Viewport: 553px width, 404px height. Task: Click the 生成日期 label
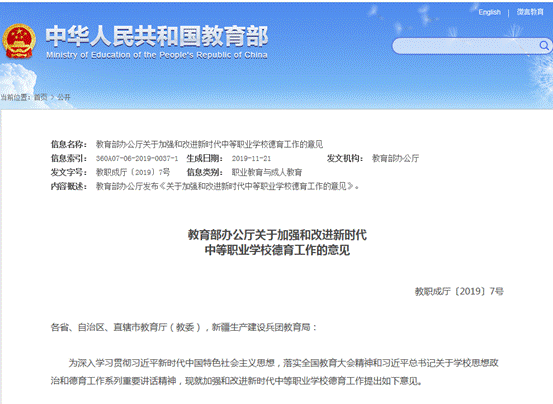205,158
